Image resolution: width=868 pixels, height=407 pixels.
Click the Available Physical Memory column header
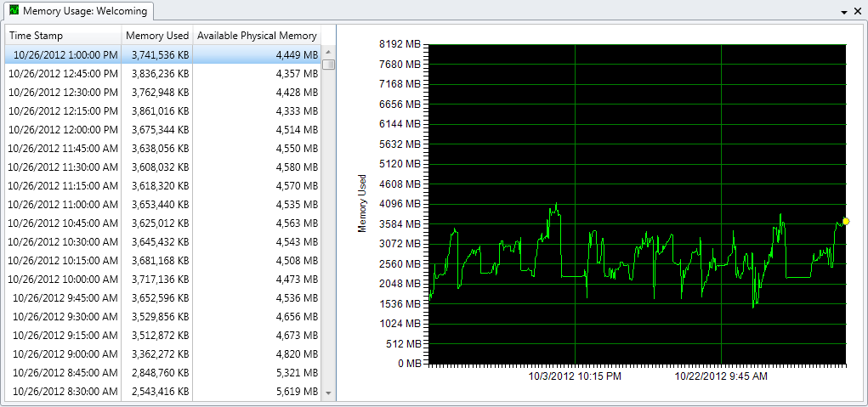pyautogui.click(x=257, y=36)
